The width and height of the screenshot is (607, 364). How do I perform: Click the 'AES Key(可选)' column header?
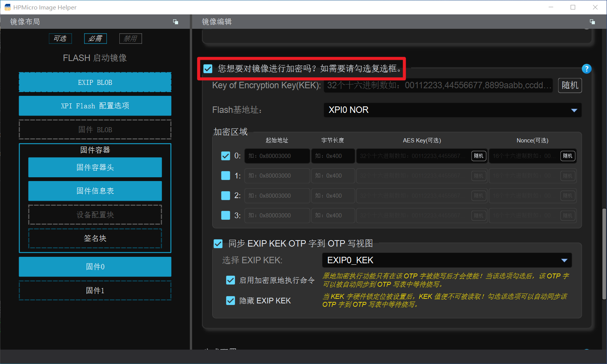(422, 141)
